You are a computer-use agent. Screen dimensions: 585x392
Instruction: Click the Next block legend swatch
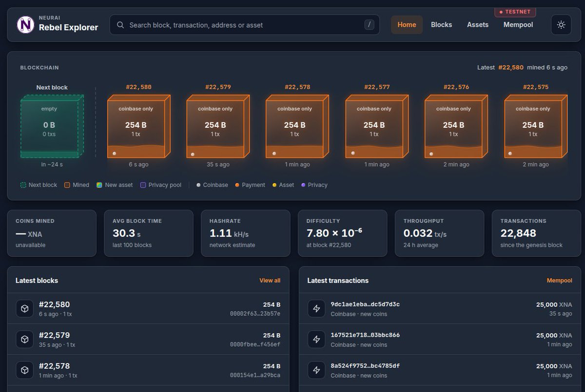tap(23, 185)
